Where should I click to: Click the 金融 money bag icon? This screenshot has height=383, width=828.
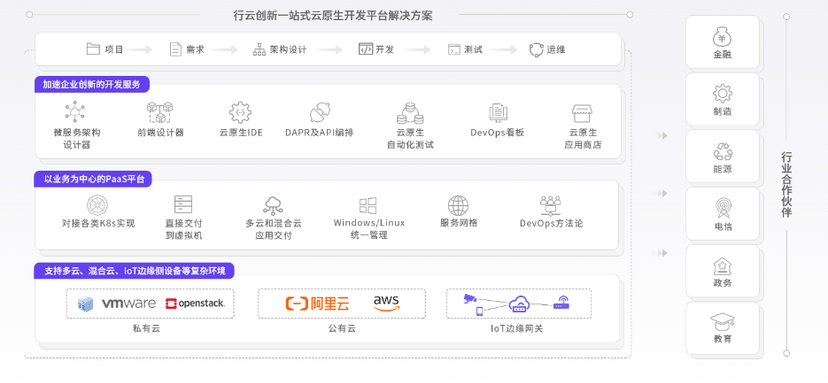pos(722,37)
